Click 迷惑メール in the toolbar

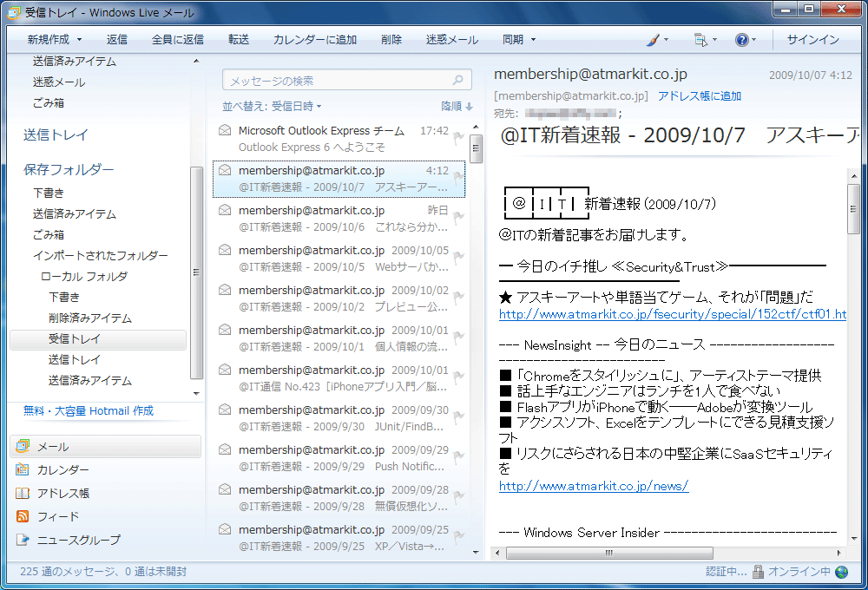coord(451,40)
